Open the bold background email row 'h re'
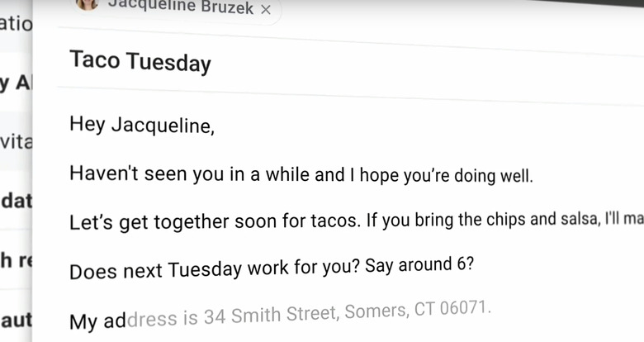The image size is (644, 342). [16, 259]
